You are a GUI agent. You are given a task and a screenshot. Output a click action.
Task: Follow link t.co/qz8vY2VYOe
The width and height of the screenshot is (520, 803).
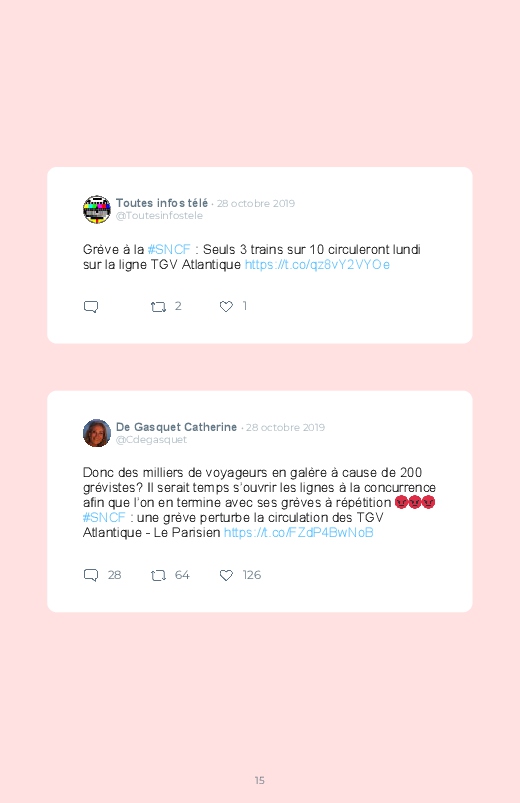(x=317, y=264)
